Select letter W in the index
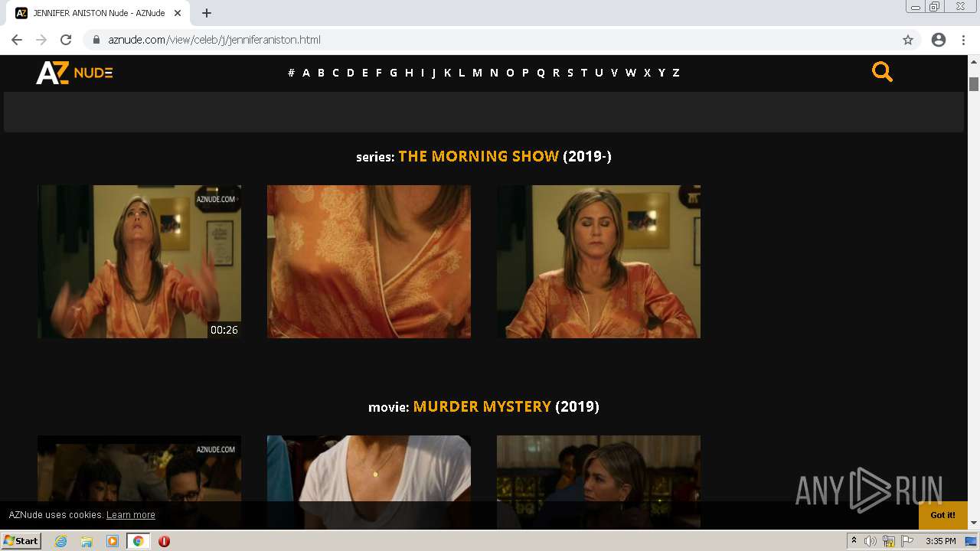Viewport: 980px width, 551px height. click(631, 73)
